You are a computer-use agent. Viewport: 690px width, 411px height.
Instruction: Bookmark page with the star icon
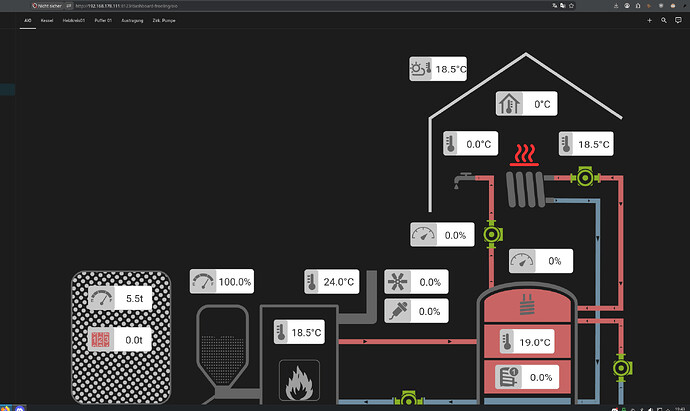tap(571, 6)
